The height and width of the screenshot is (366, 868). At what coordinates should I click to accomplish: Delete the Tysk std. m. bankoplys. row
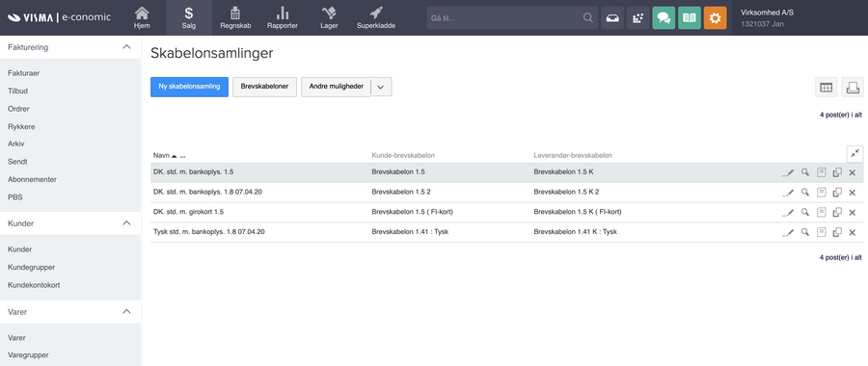point(853,233)
